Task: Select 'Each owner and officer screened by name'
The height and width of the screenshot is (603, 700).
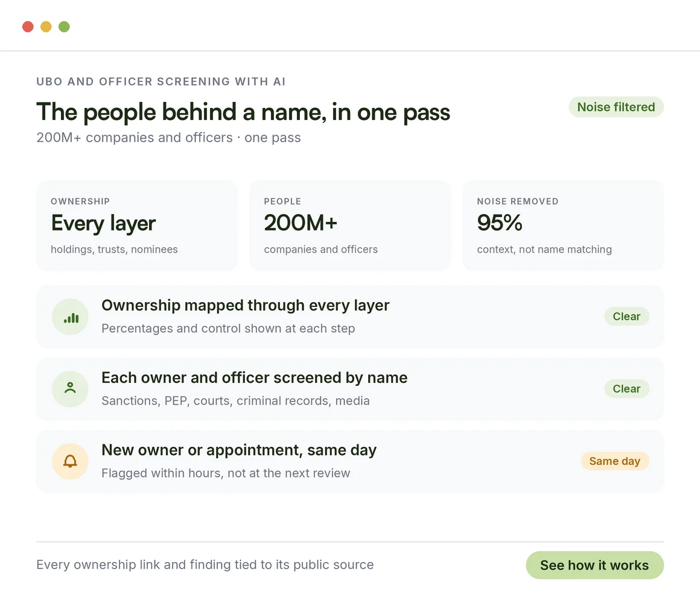Action: point(255,377)
